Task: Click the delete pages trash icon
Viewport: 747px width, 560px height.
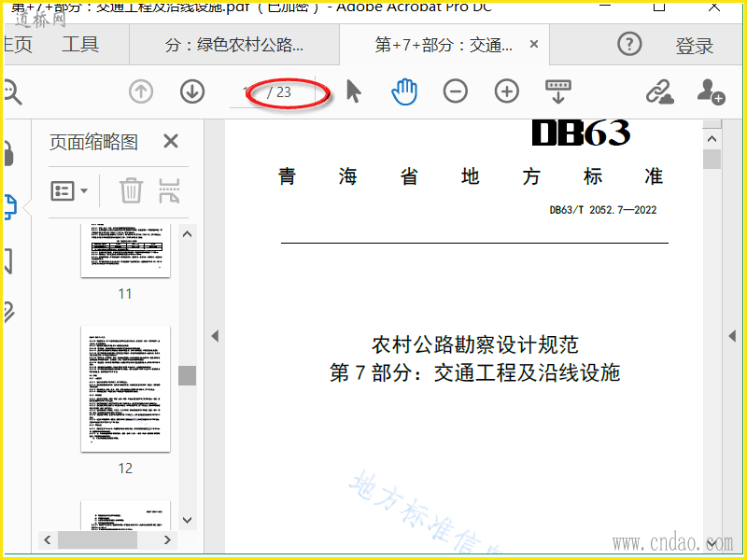Action: click(131, 190)
